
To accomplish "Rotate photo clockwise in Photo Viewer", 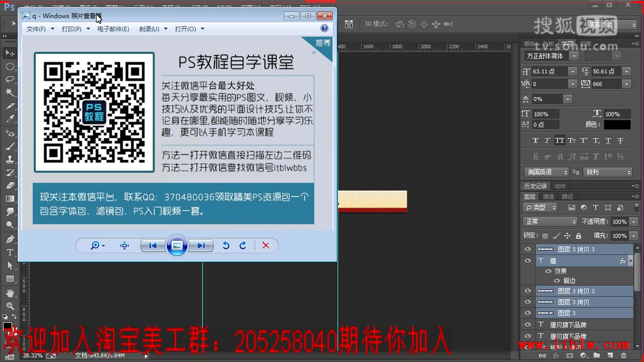I will (x=243, y=246).
